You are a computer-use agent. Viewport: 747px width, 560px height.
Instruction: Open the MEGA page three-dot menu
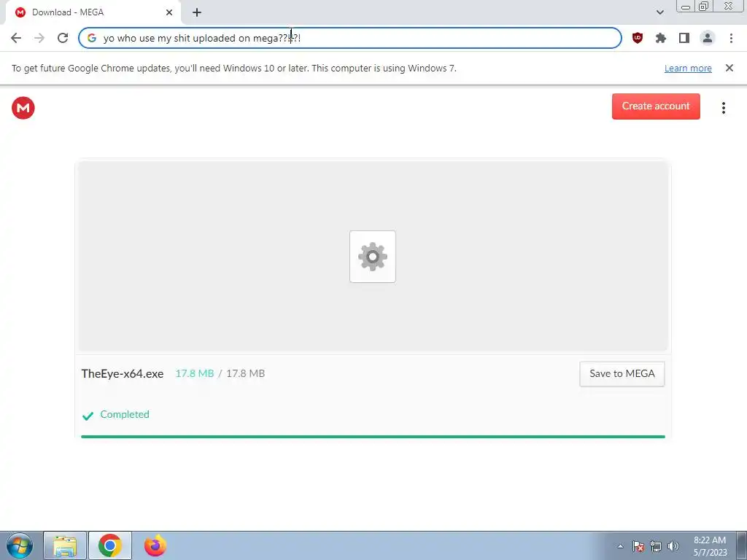tap(723, 108)
